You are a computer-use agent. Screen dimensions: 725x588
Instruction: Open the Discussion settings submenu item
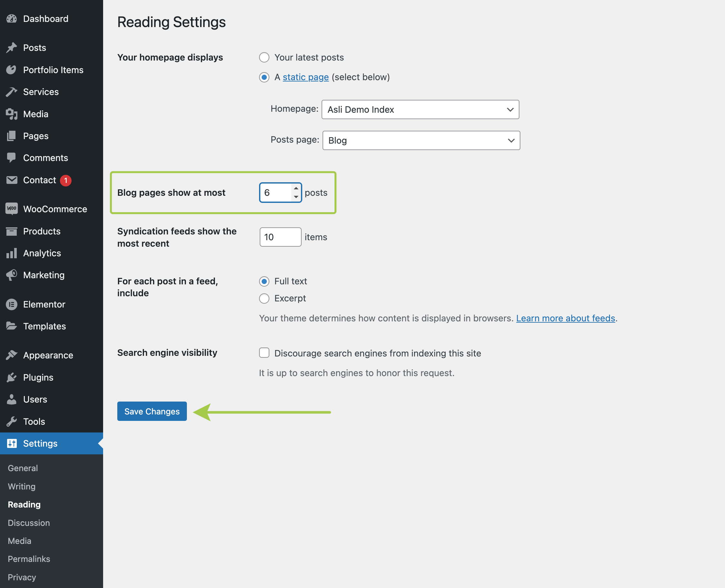click(29, 523)
